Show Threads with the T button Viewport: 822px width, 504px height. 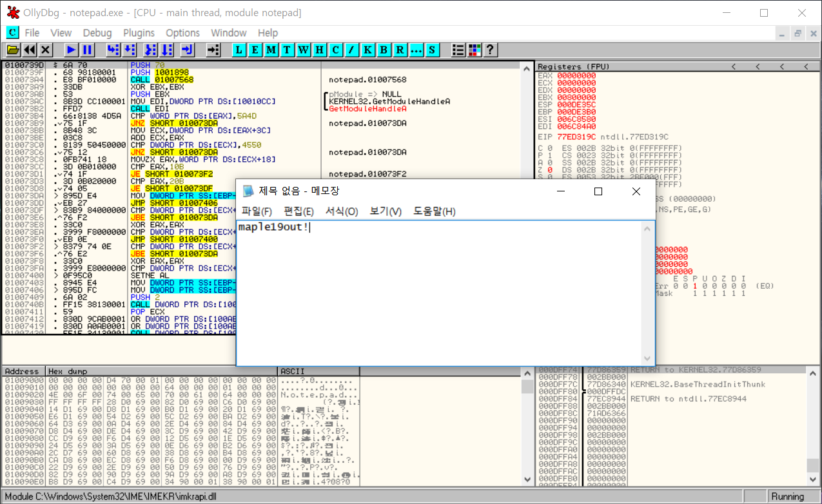(288, 50)
